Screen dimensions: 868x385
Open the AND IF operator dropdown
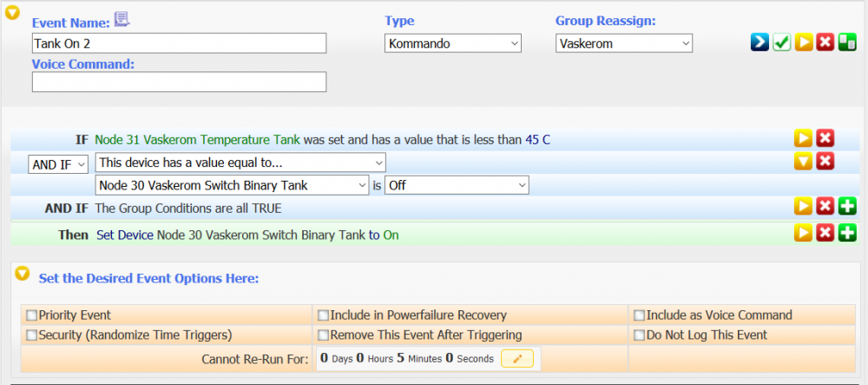tap(58, 163)
